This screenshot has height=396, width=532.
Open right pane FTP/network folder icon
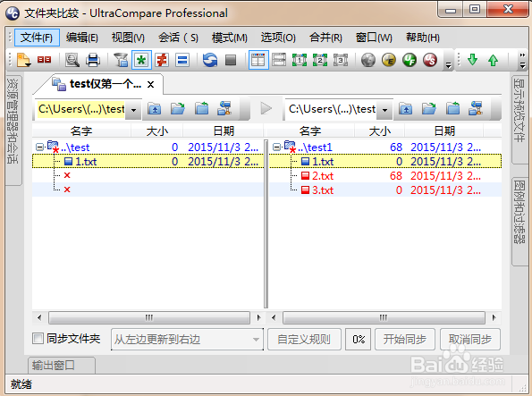(x=476, y=109)
